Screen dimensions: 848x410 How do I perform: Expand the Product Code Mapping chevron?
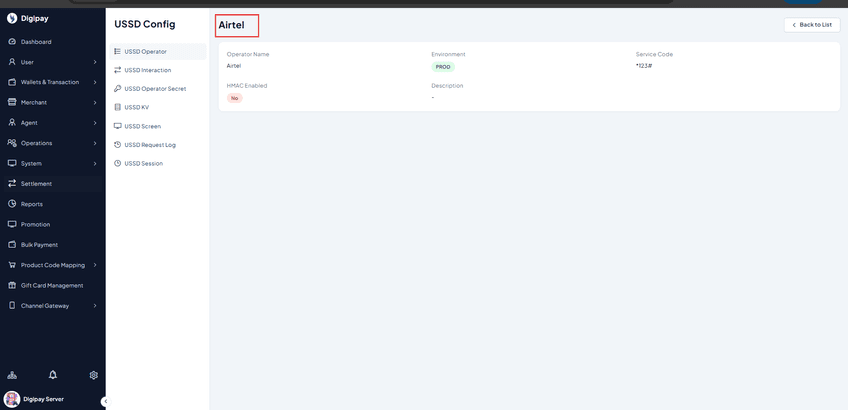tap(95, 265)
